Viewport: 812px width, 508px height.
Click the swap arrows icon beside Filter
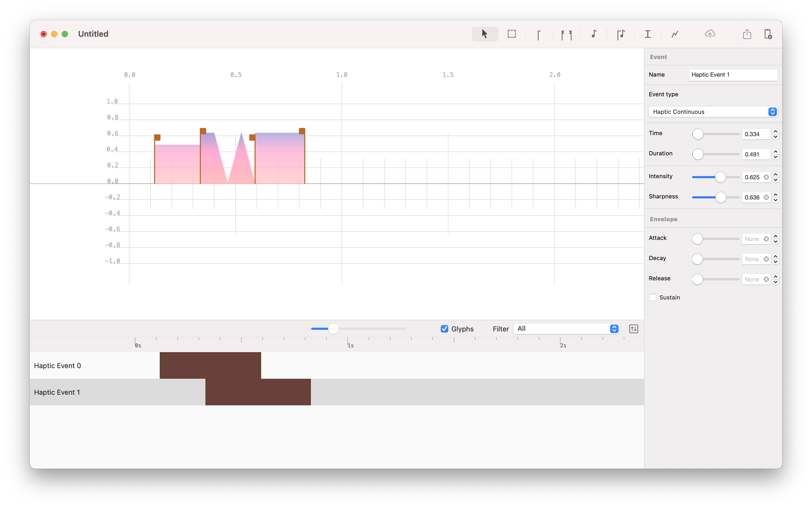pos(633,328)
